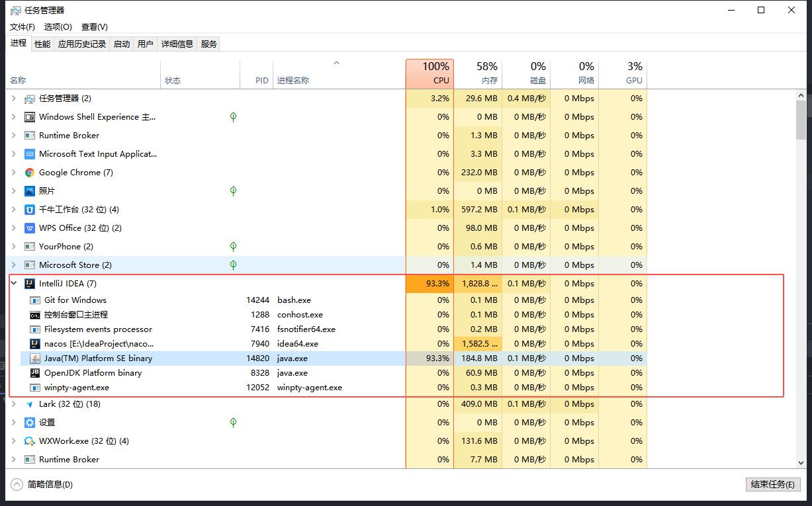
Task: Select the 232.0 MB memory cell for Chrome
Action: point(478,173)
